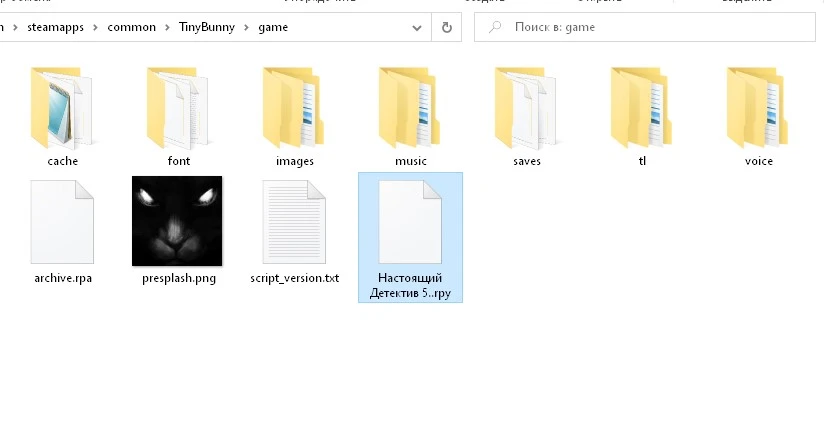Click the refresh button beside address bar
The image size is (827, 438).
tap(447, 27)
